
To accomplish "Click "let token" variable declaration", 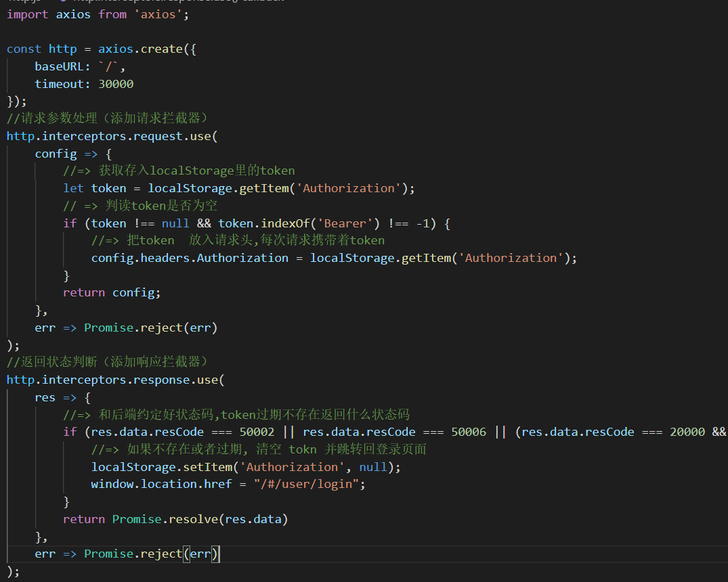I will (x=95, y=188).
